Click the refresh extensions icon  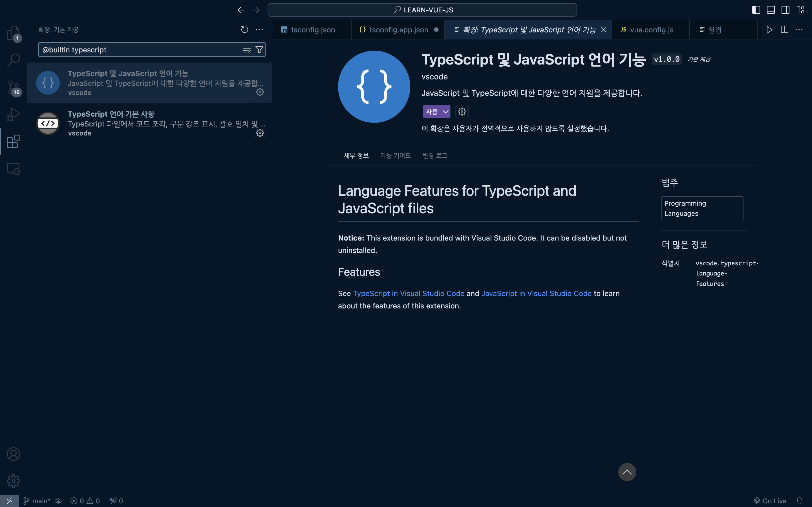pyautogui.click(x=244, y=30)
